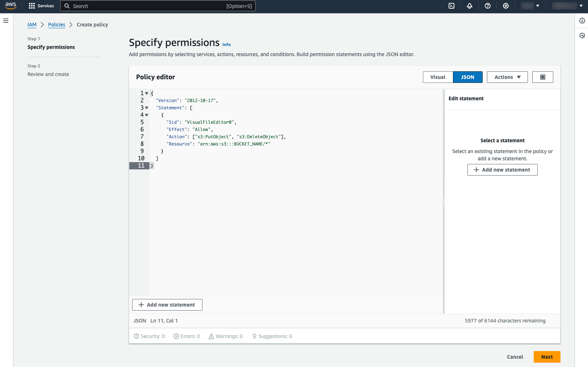The width and height of the screenshot is (588, 367).
Task: Click the top search bar
Action: 157,6
